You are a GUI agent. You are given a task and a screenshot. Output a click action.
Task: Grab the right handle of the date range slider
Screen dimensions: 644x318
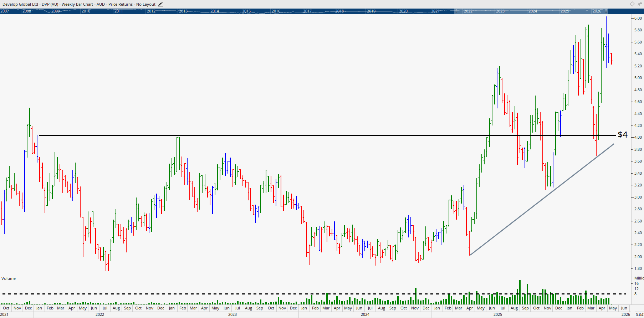point(607,11)
